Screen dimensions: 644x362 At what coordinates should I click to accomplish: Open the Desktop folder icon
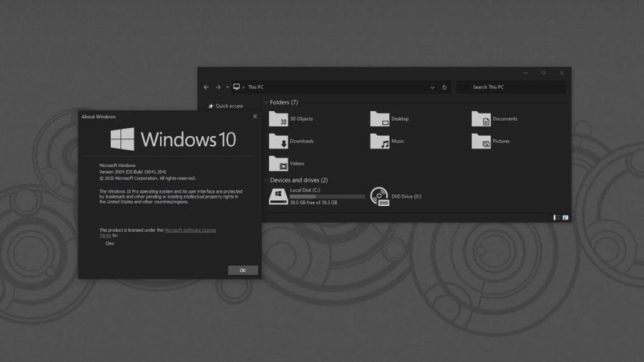coord(380,119)
